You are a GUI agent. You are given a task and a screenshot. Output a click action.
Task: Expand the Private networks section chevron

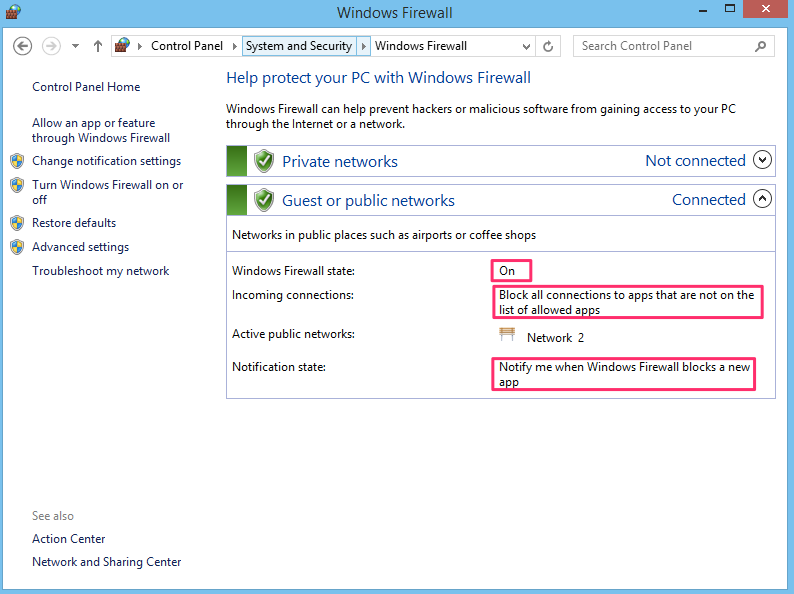coord(762,160)
